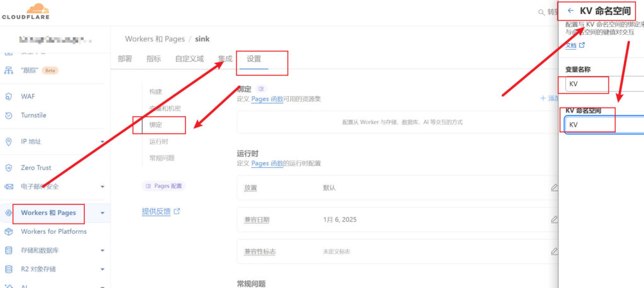Image resolution: width=644 pixels, height=288 pixels.
Task: Switch to the 部署 tab
Action: click(125, 59)
